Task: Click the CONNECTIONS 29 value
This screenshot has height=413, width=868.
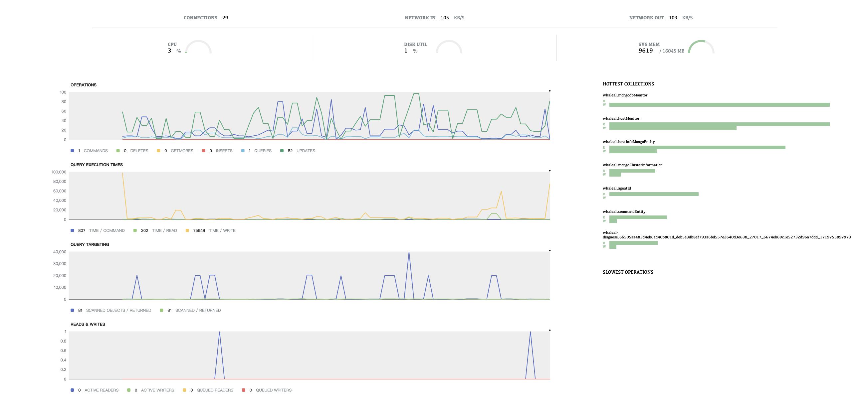Action: [225, 18]
